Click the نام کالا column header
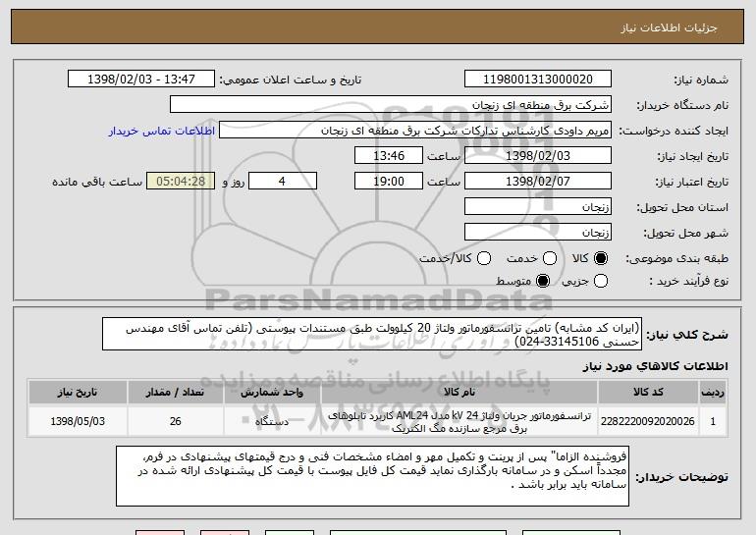Image resolution: width=756 pixels, height=535 pixels. pos(459,393)
